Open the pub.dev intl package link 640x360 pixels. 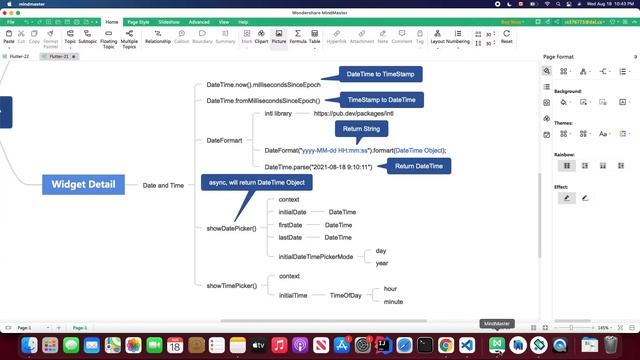[x=353, y=113]
